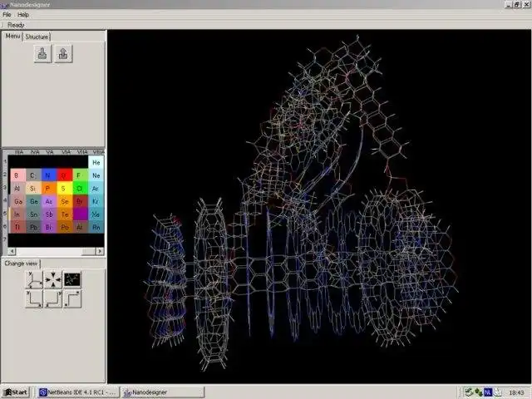Pick Neon (Ne) element swatch
Viewport: 532px width, 399px height.
point(96,175)
